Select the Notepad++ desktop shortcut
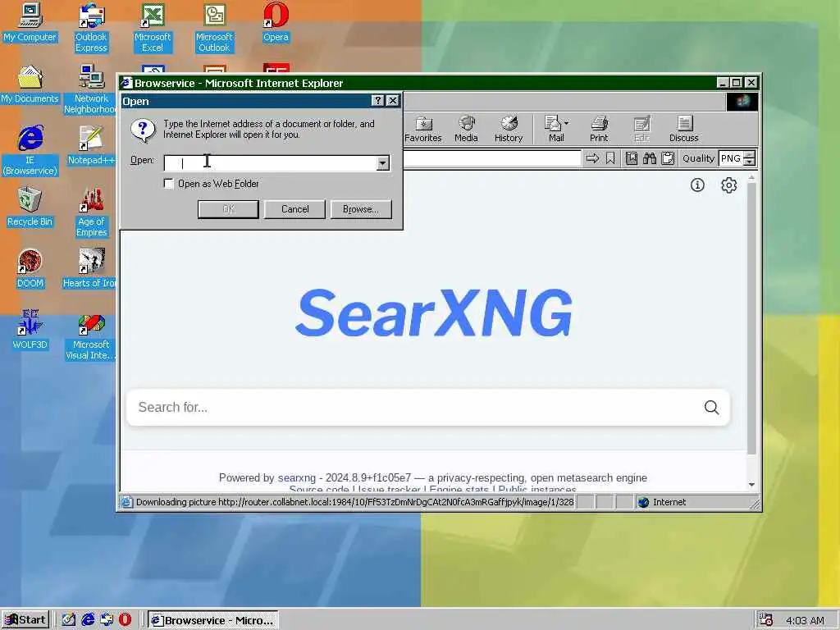This screenshot has height=630, width=840. (91, 146)
